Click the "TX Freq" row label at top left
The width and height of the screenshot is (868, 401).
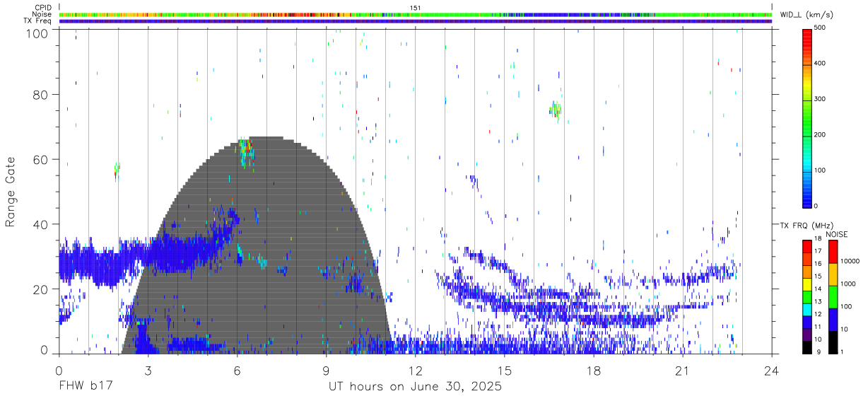point(38,21)
